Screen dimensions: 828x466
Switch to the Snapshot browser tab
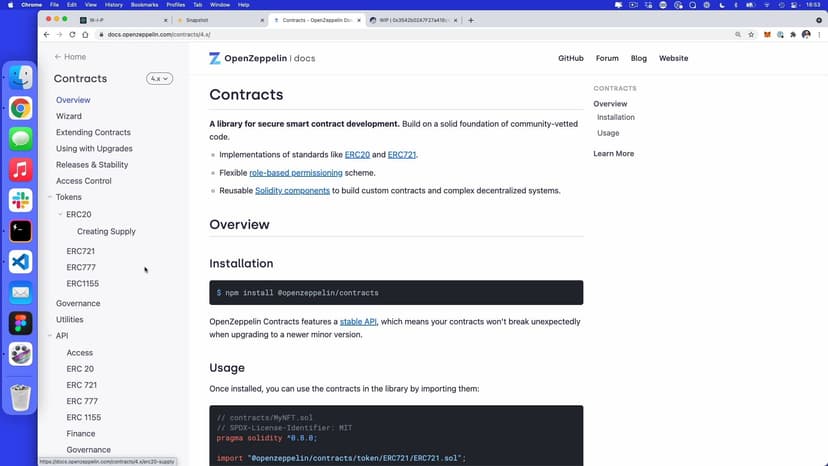[x=215, y=20]
